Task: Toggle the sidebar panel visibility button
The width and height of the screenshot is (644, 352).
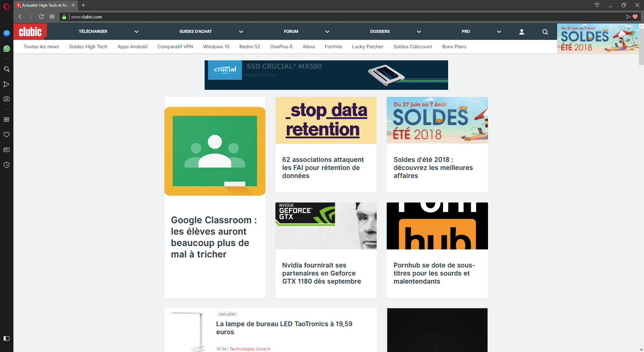Action: [6, 339]
